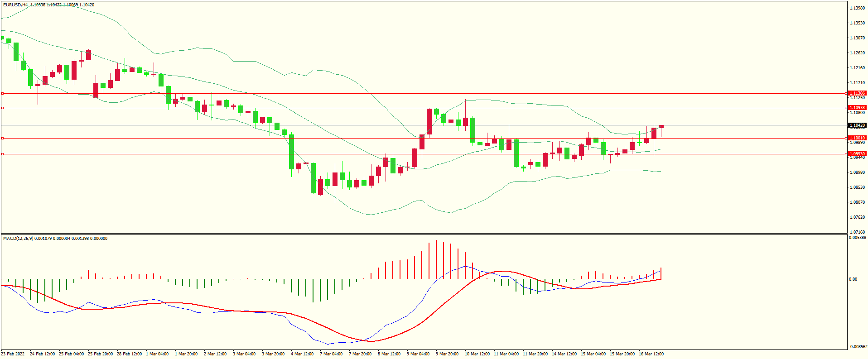
Task: Click the 9 Mar 04:00 time label
Action: pos(418,354)
